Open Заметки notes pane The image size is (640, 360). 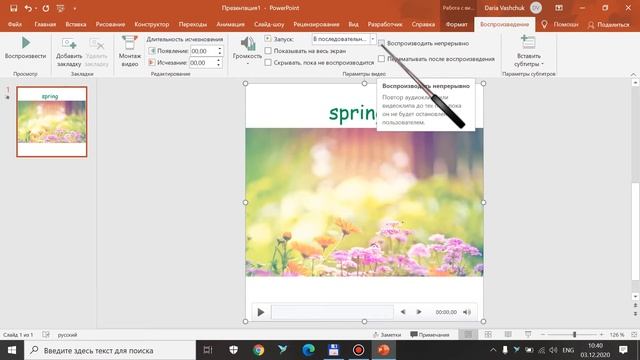pos(387,335)
